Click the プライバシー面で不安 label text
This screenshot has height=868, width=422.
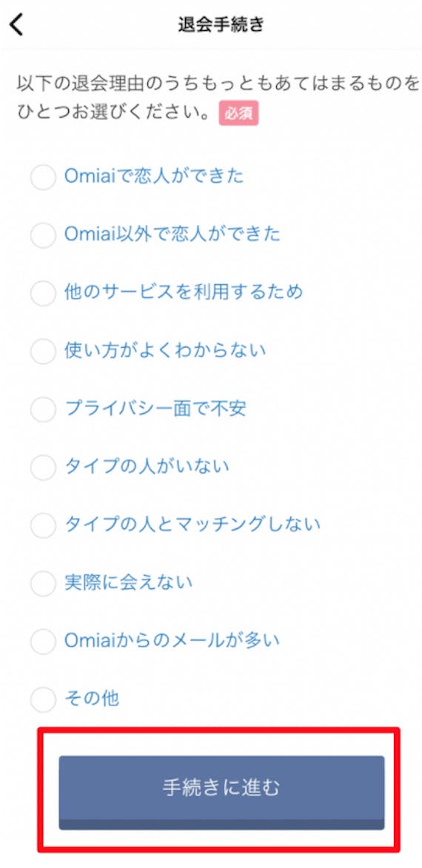tap(155, 408)
